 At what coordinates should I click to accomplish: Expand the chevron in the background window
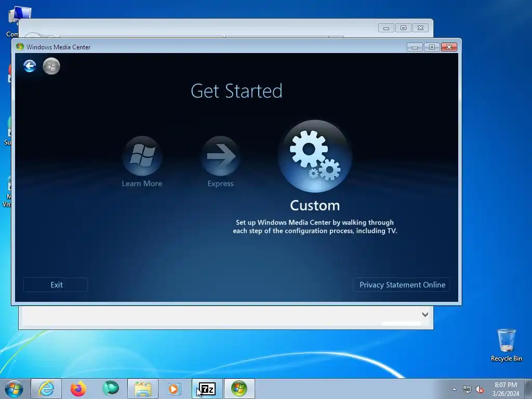tap(425, 314)
